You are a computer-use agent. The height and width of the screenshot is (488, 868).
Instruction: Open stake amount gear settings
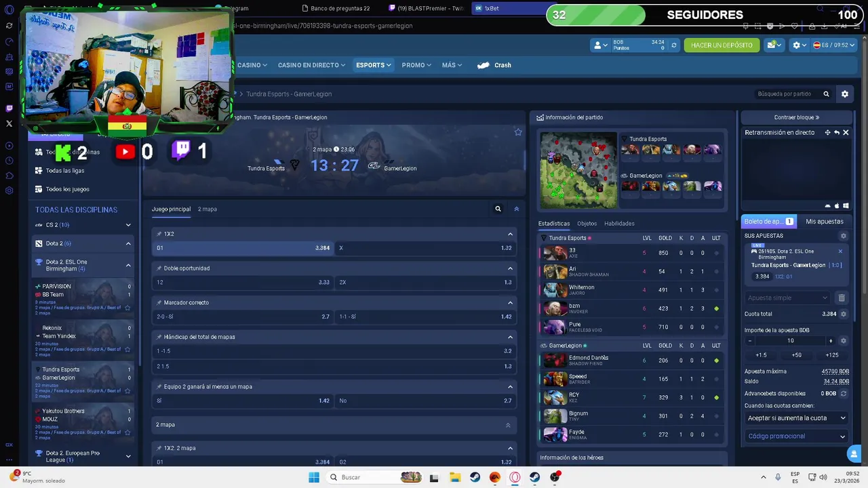click(844, 341)
